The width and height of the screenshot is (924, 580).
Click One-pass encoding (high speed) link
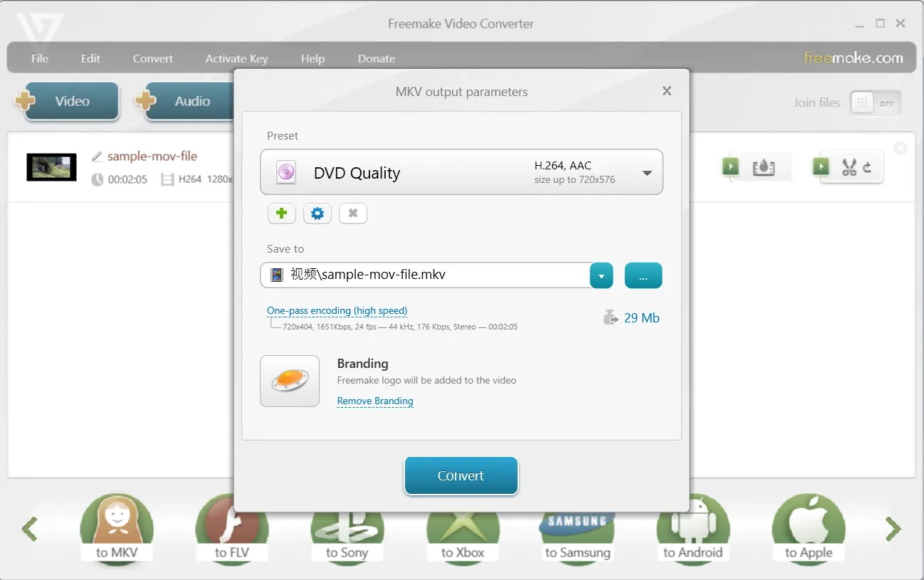pyautogui.click(x=337, y=310)
